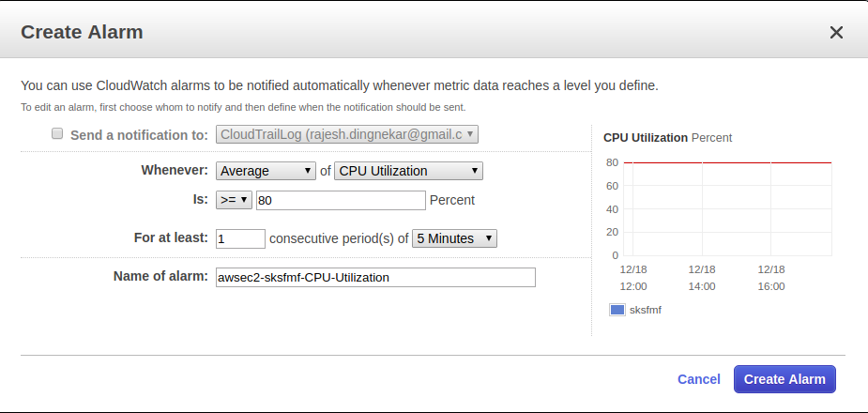Cancel the alarm creation
Image resolution: width=868 pixels, height=413 pixels.
tap(698, 379)
